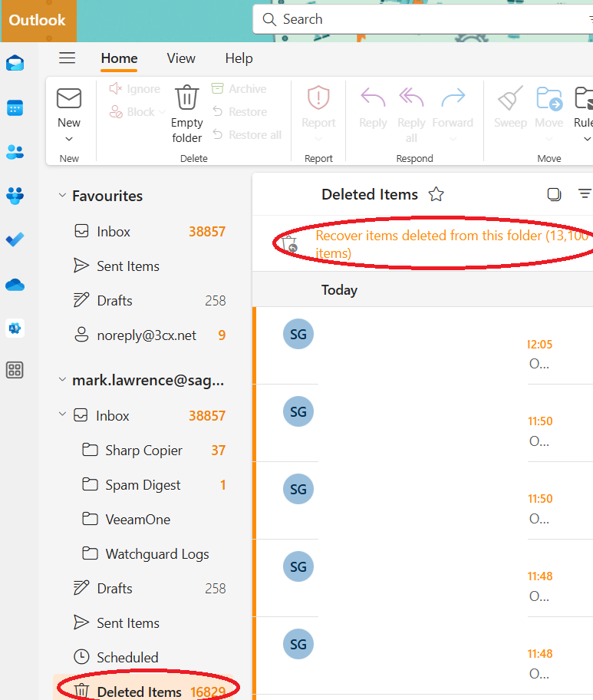This screenshot has width=593, height=700.
Task: Open the Rules dropdown chevron
Action: (587, 139)
